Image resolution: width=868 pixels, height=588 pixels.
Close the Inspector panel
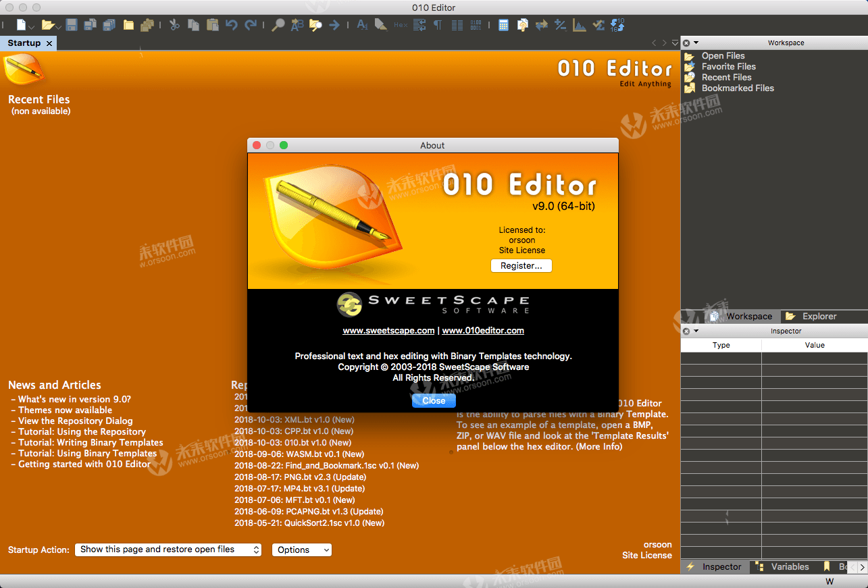686,331
